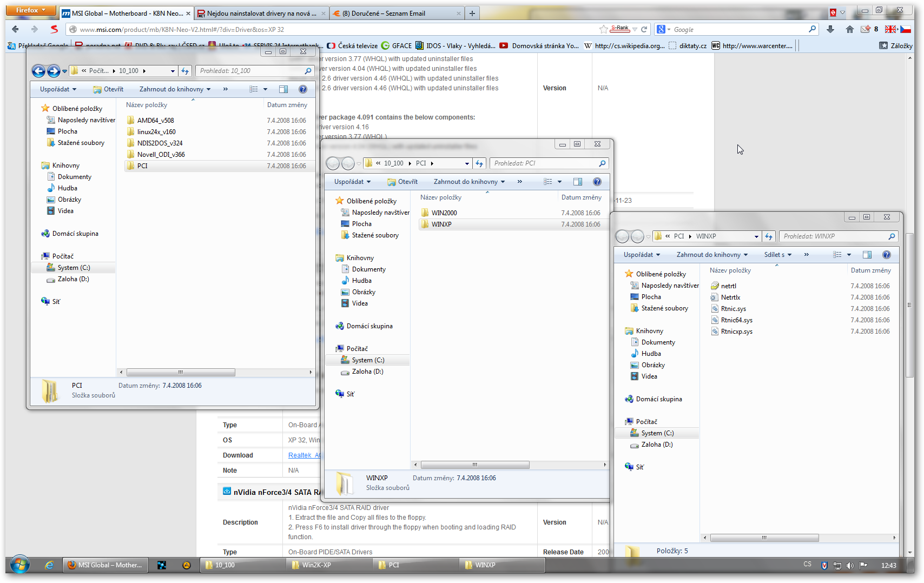Click help icon in 10_100 window

pos(303,89)
